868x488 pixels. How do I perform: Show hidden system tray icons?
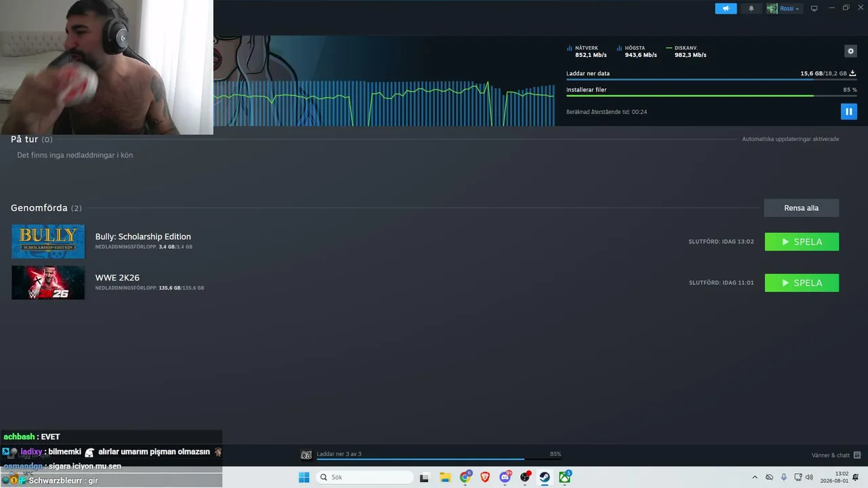tap(755, 477)
